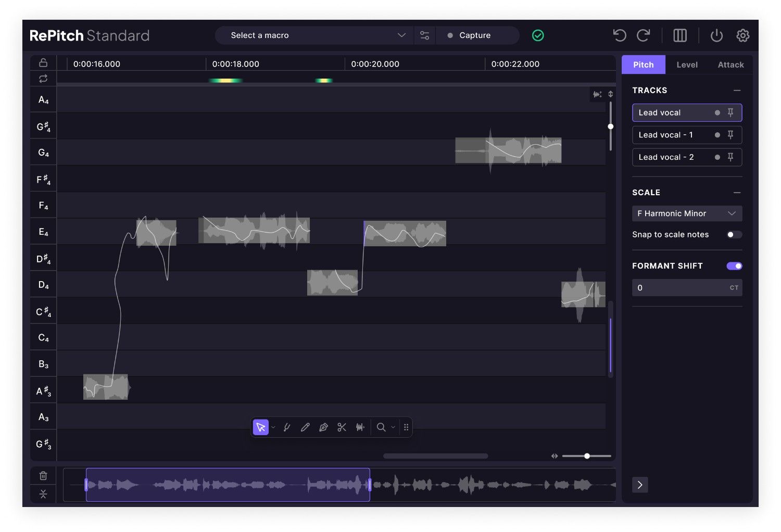Click the trash icon beside the audio strip
The image size is (781, 532).
43,475
